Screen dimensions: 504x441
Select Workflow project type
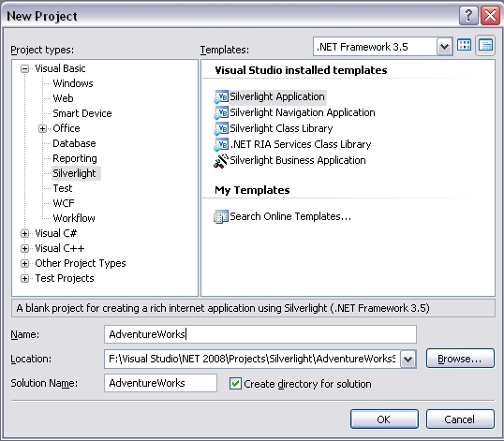[74, 218]
